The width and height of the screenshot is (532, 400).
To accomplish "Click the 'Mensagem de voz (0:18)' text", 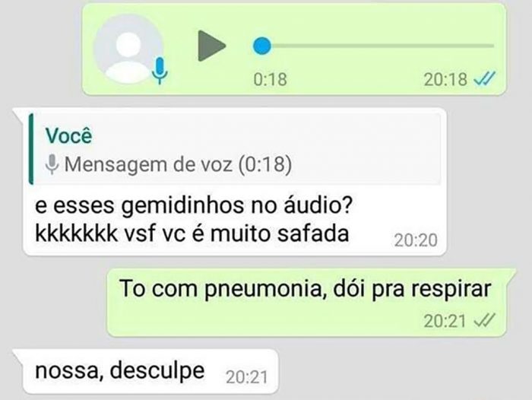I will 178,164.
